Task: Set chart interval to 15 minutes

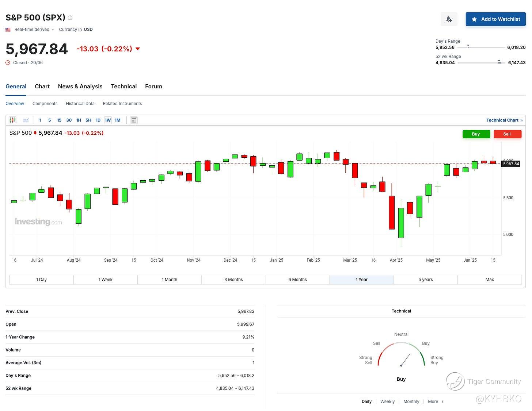Action: coord(59,120)
